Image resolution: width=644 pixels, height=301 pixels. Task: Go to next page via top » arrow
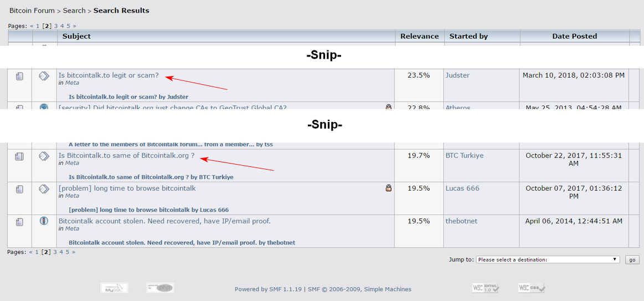(74, 26)
